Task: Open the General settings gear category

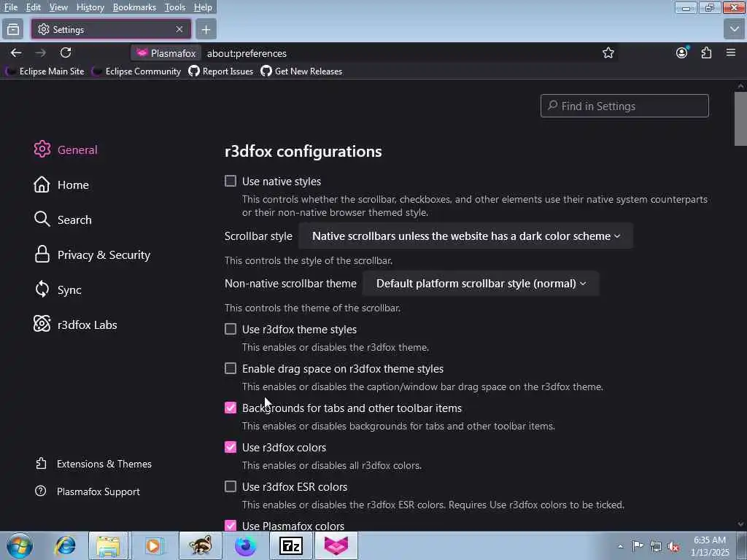Action: coord(66,149)
